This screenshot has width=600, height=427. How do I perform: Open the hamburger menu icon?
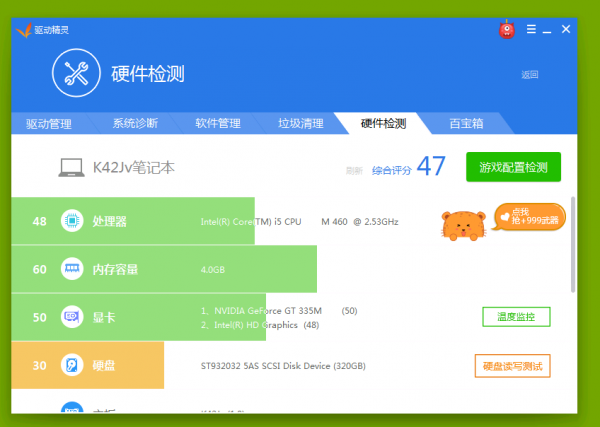tap(531, 29)
